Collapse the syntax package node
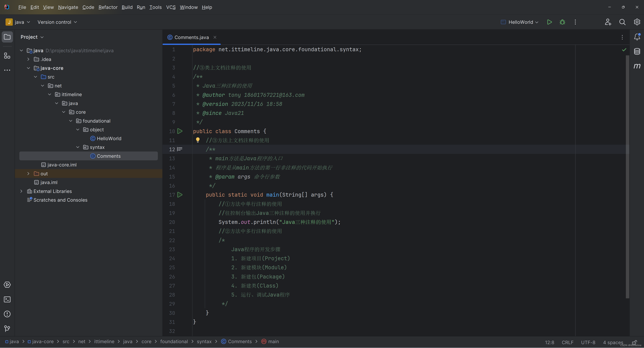644x348 pixels. pyautogui.click(x=78, y=147)
